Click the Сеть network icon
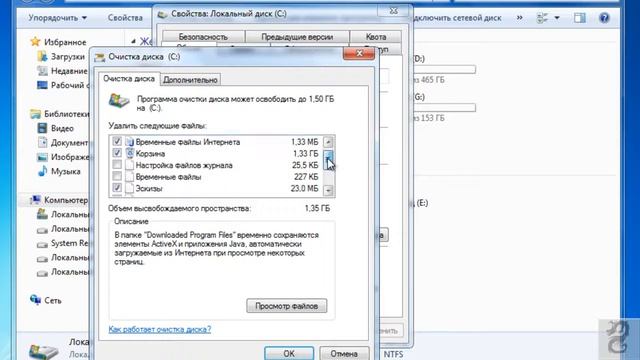Image resolution: width=640 pixels, height=360 pixels. tap(36, 300)
